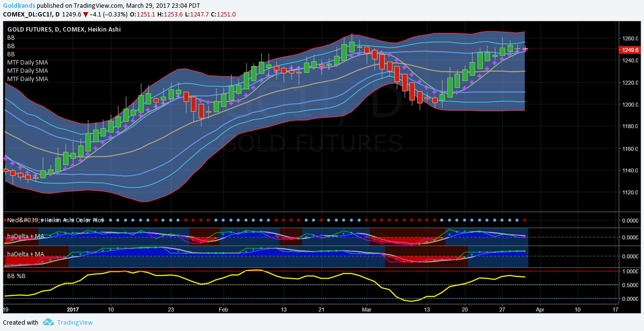Viewport: 644px width, 331px height.
Task: Click the 1160.0 price axis label
Action: click(x=630, y=149)
